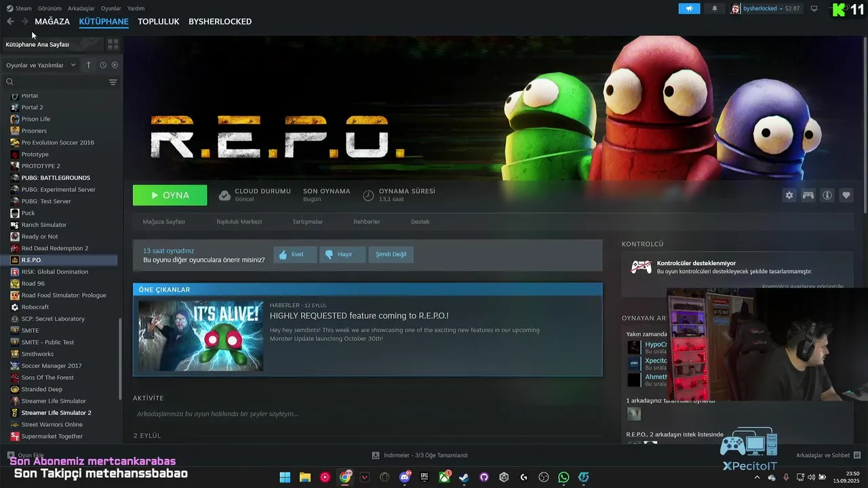Click Oyun Ekle add game button
This screenshot has width=868, height=488.
26,455
